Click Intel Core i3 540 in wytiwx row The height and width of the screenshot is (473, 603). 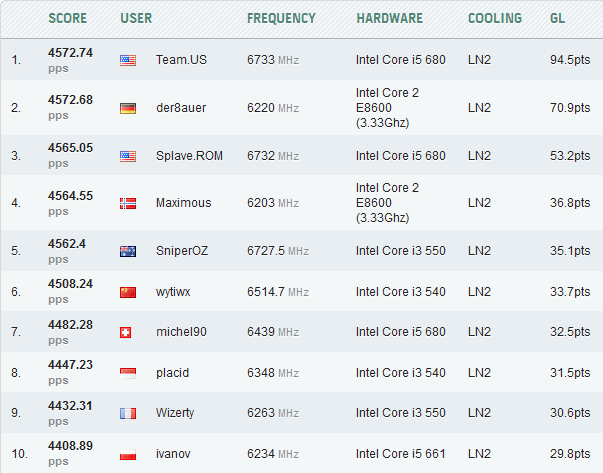(x=400, y=292)
